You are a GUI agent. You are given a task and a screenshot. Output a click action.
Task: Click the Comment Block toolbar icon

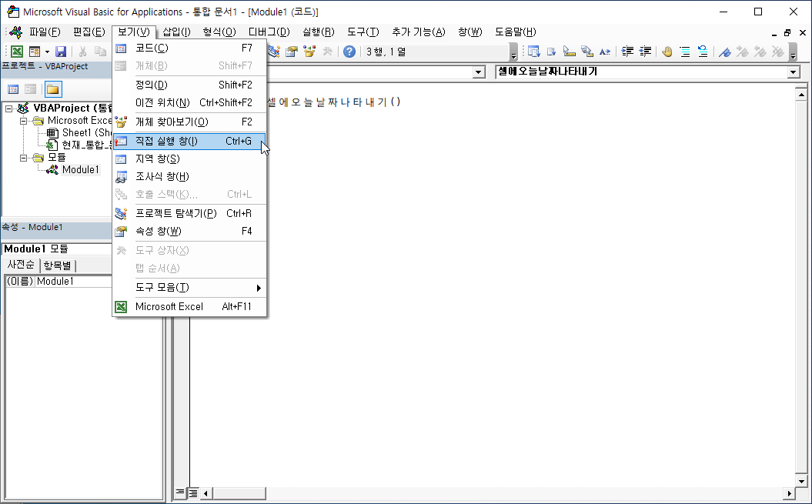pyautogui.click(x=685, y=52)
